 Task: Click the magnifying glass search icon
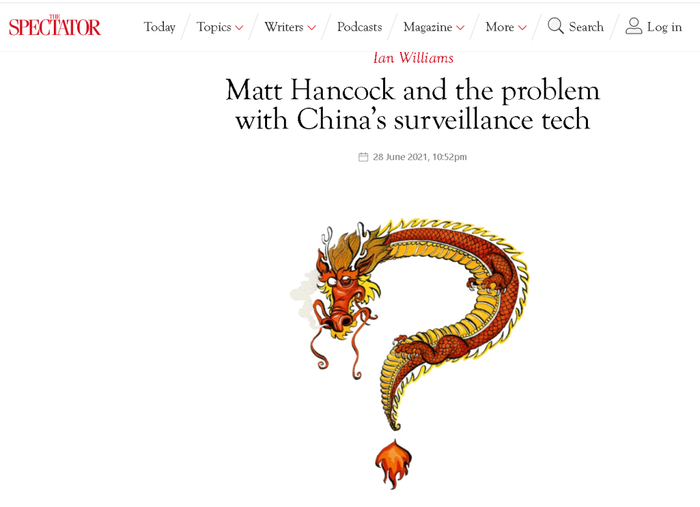[555, 26]
